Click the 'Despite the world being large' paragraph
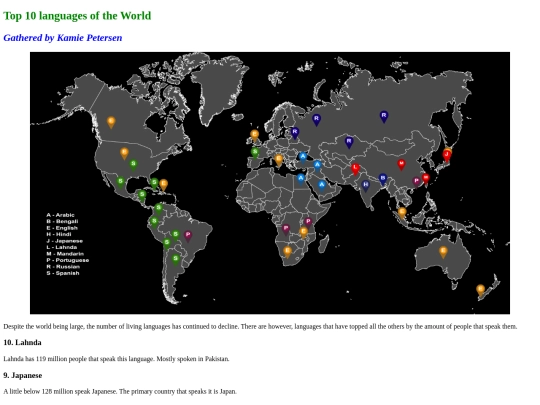This screenshot has width=540, height=405. (260, 326)
